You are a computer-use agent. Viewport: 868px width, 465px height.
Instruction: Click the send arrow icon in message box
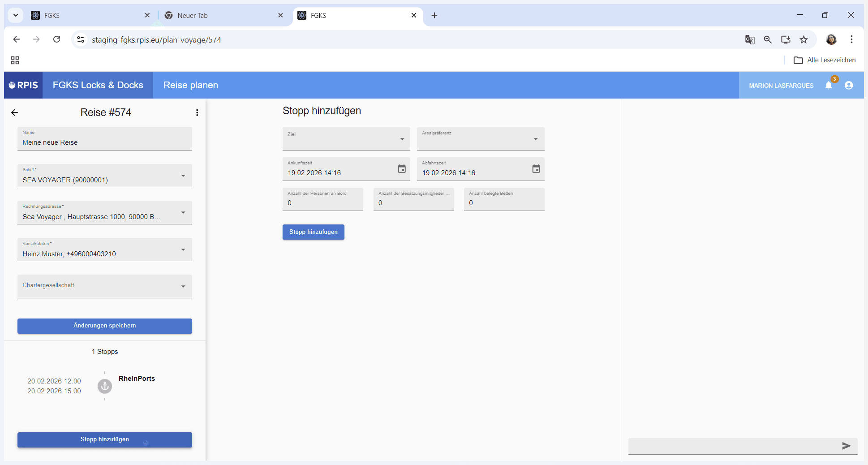pyautogui.click(x=846, y=446)
